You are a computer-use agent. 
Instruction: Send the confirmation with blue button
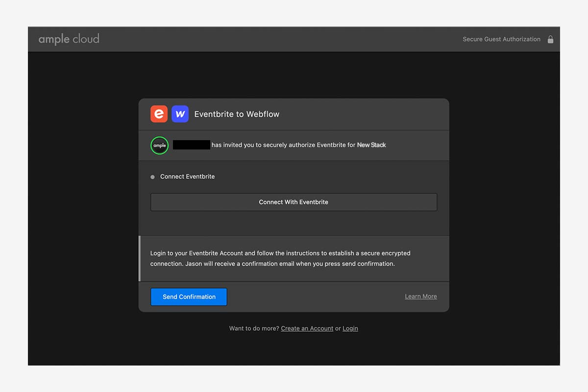point(189,297)
